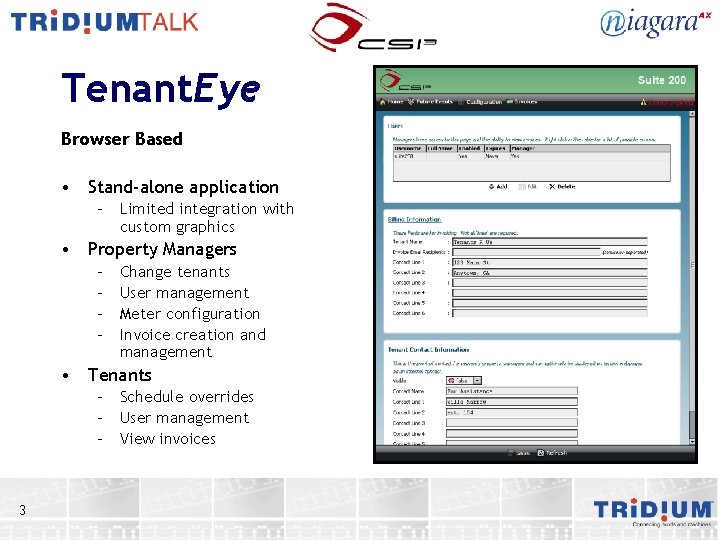Click the Property Managers bullet
This screenshot has height=540, width=720.
click(x=162, y=249)
